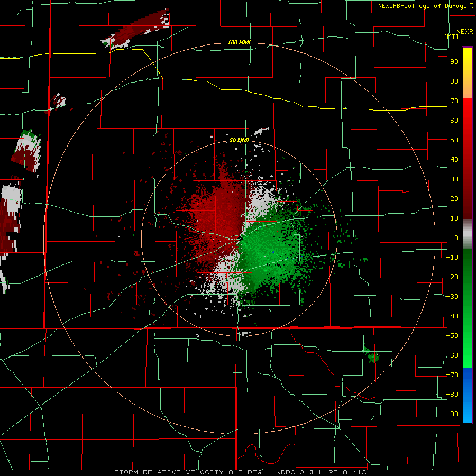Click the -50 value on velocity scale
The image size is (476, 476).
(x=452, y=336)
